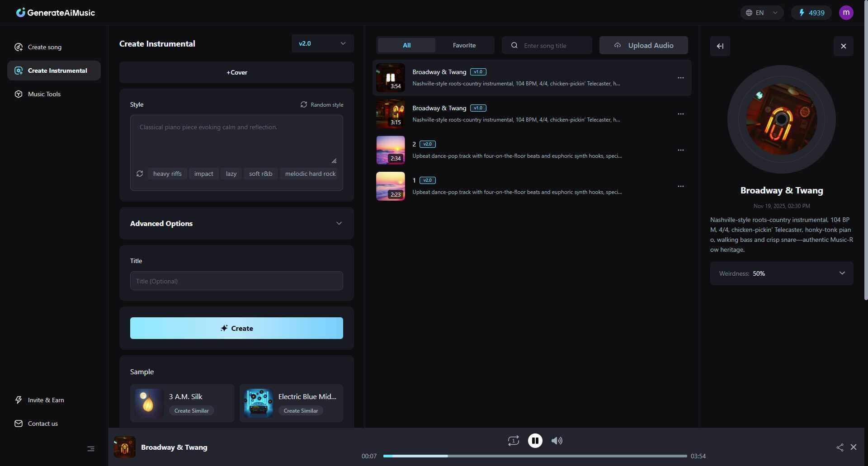Screen dimensions: 868x466
Task: Select the All tab in track list
Action: [406, 45]
